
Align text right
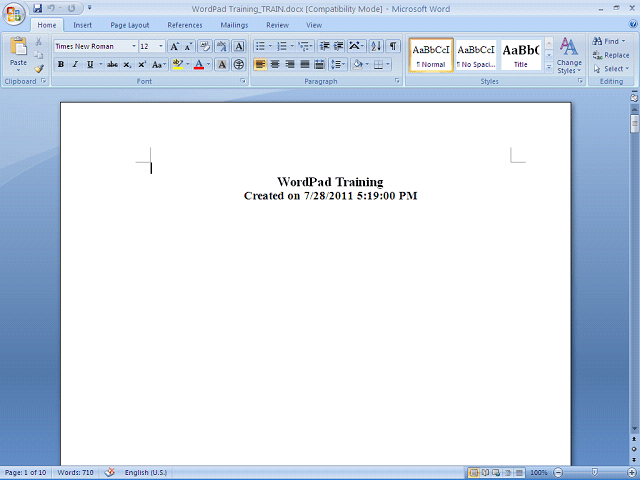tap(290, 64)
